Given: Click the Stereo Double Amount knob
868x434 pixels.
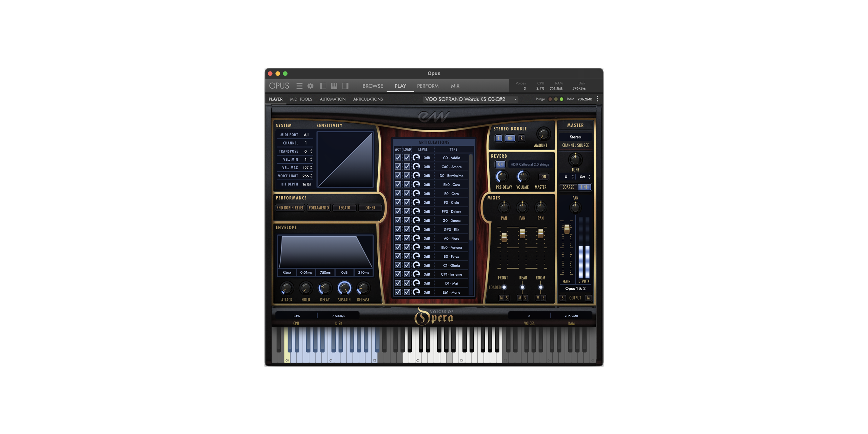Looking at the screenshot, I should coord(543,134).
